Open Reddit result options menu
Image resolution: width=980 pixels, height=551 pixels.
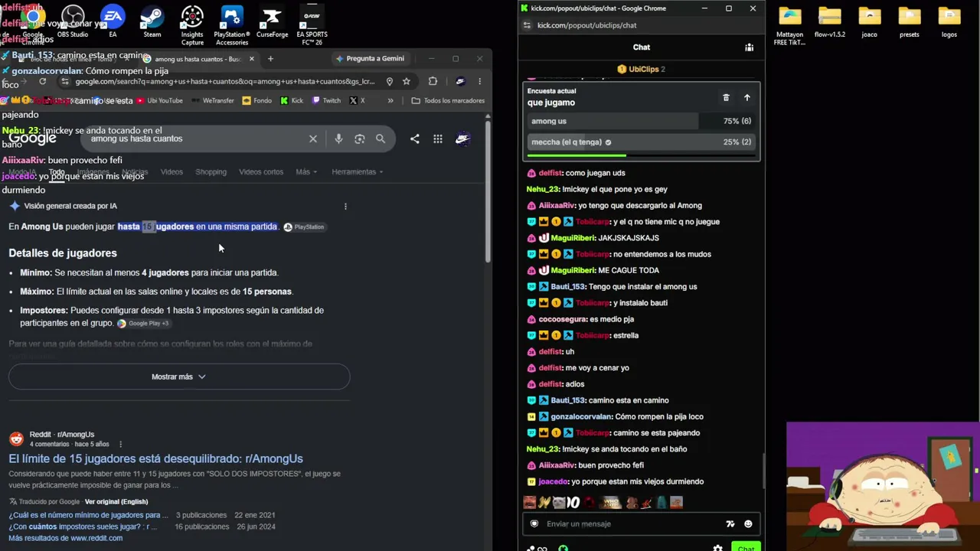pyautogui.click(x=120, y=444)
